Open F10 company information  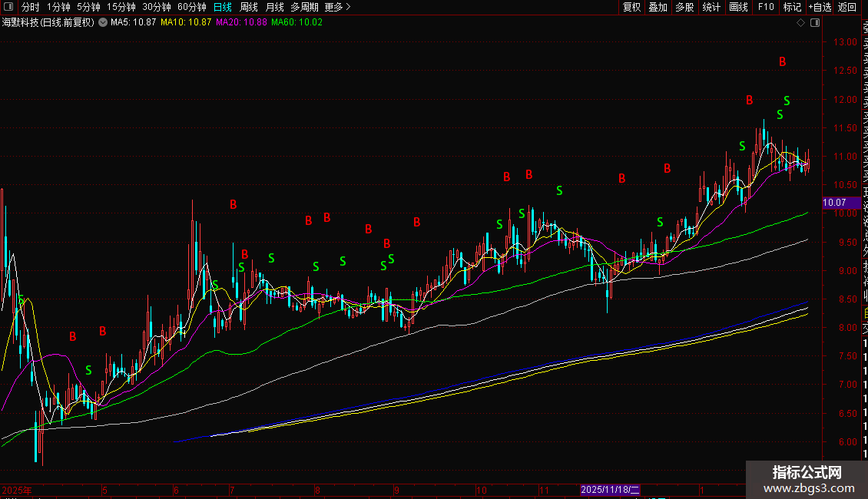766,7
